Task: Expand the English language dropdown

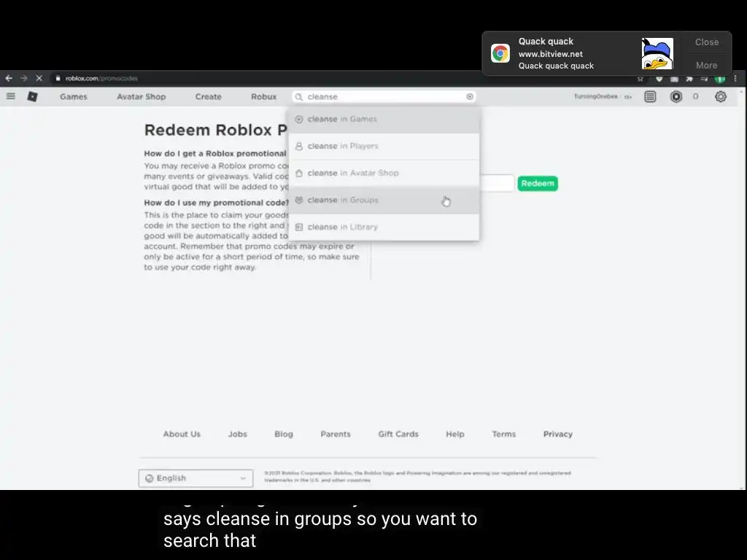Action: [x=196, y=478]
